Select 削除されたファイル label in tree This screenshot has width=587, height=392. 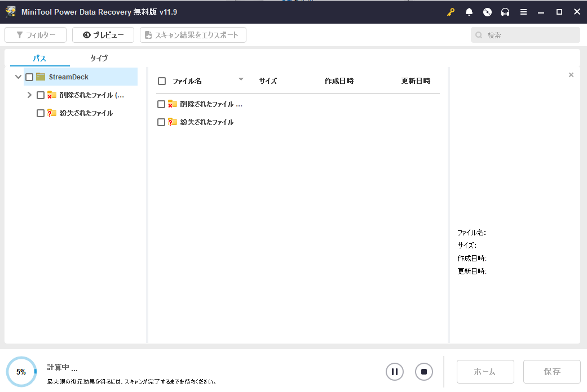coord(91,95)
